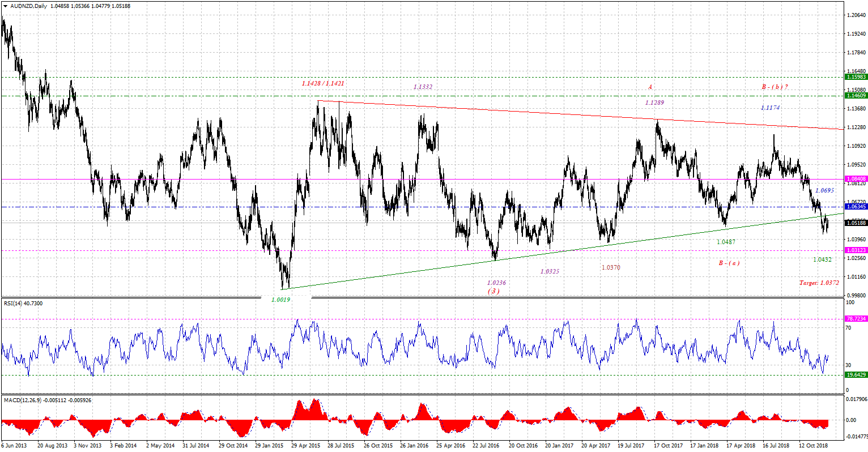Click the green 1.0432 annotation
868x452 pixels.
coord(822,259)
